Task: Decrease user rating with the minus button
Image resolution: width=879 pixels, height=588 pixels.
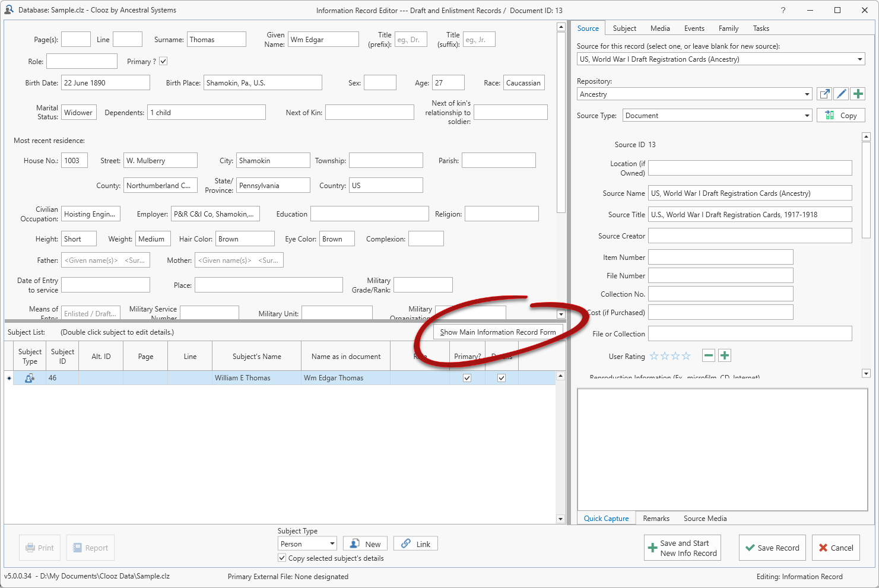Action: tap(708, 356)
